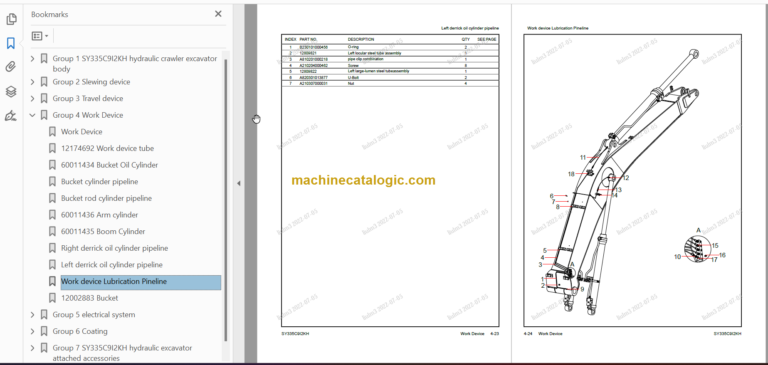Screen dimensions: 768x365
Task: Click bookmark icon beside 60011436 Arm cylinder
Action: 52,215
